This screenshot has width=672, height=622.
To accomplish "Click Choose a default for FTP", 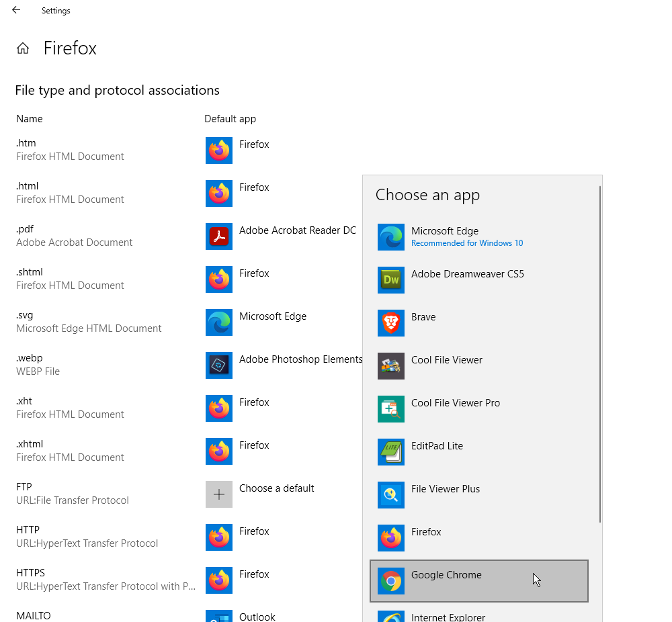I will click(276, 488).
